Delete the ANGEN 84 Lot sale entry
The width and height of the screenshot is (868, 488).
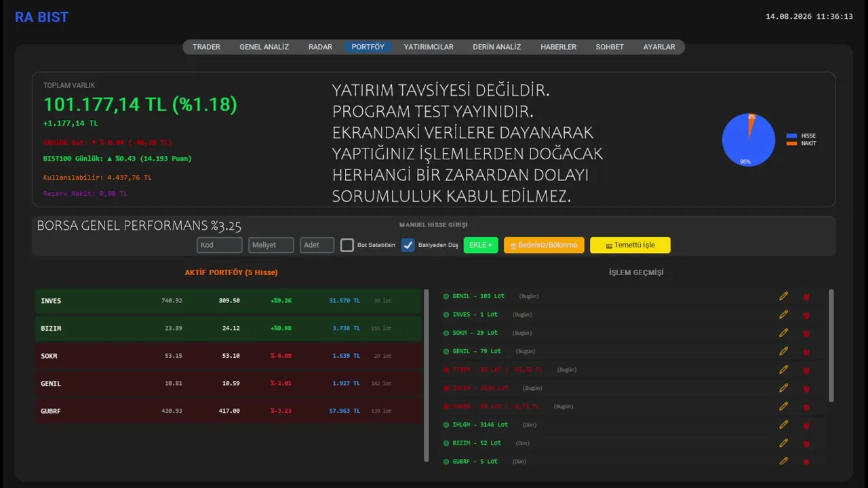pyautogui.click(x=806, y=407)
